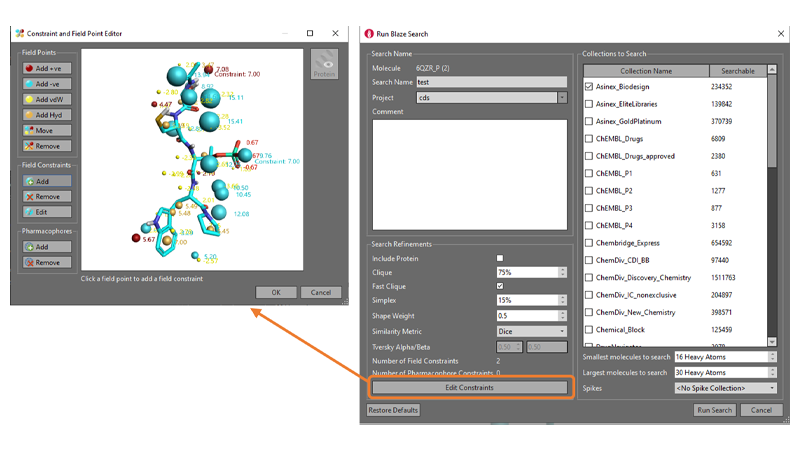Uncheck the Fast Clique checkbox
This screenshot has width=800, height=450.
pos(500,286)
